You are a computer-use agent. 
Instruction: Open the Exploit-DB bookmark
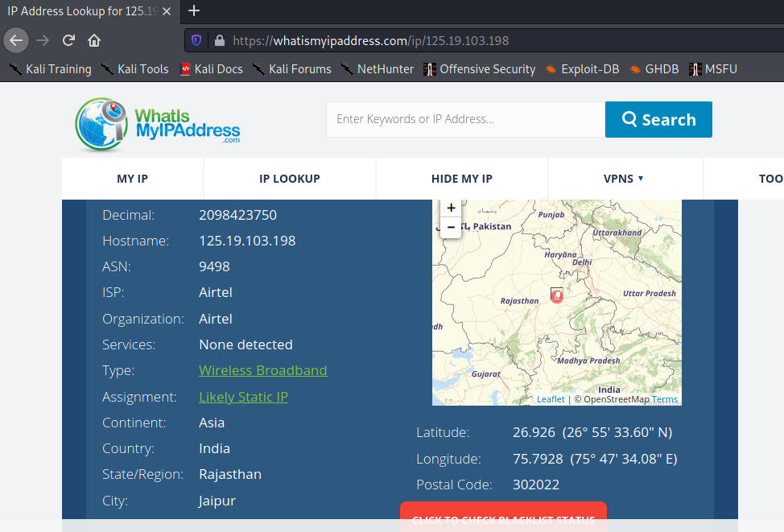click(582, 69)
